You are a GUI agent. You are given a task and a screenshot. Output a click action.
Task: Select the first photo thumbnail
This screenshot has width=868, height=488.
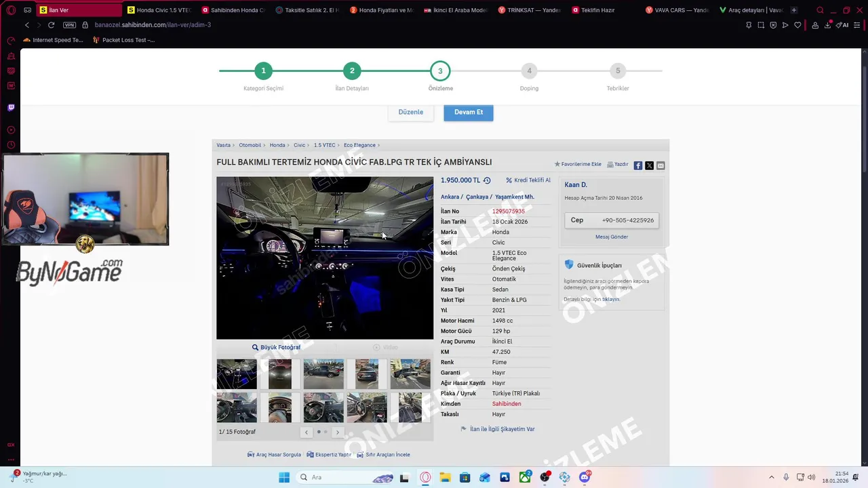pos(237,374)
